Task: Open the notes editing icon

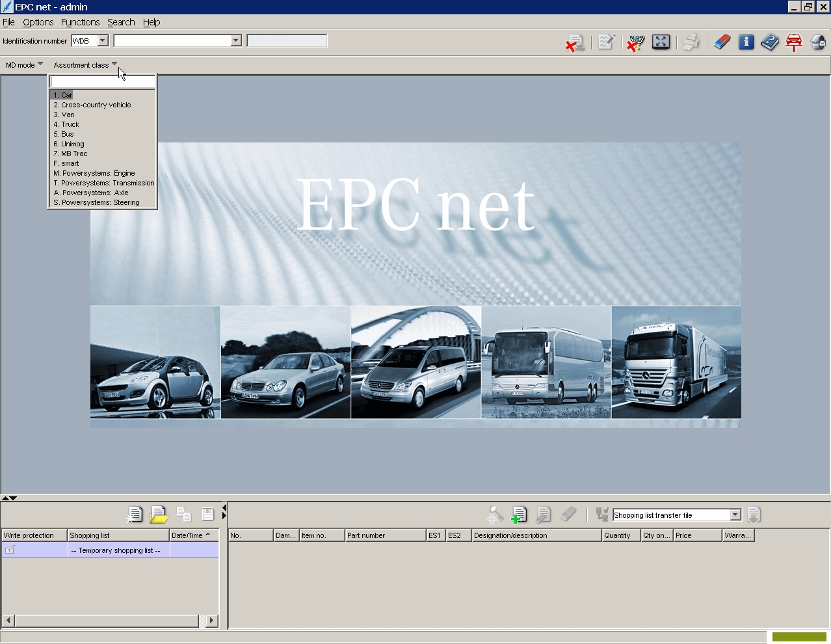Action: point(606,42)
